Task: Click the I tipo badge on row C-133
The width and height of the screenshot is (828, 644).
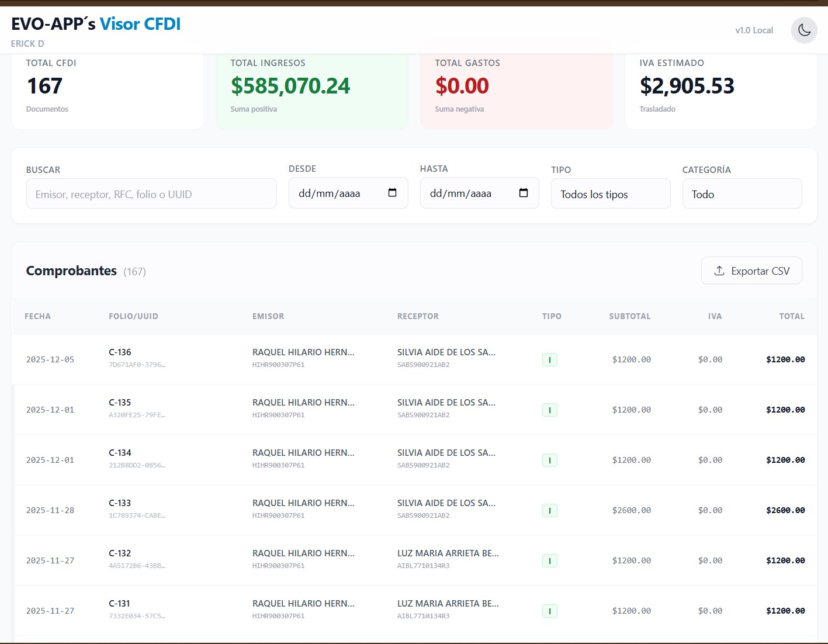Action: pos(549,510)
